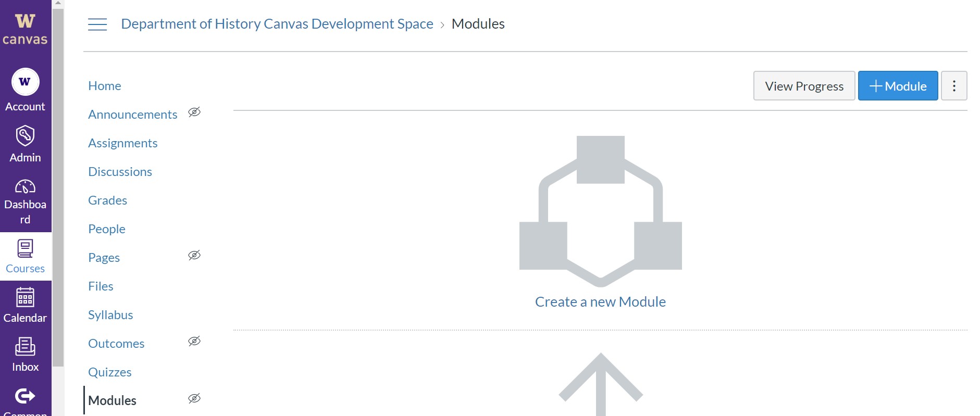Open the Inbox icon in sidebar
The height and width of the screenshot is (416, 980).
click(x=25, y=346)
